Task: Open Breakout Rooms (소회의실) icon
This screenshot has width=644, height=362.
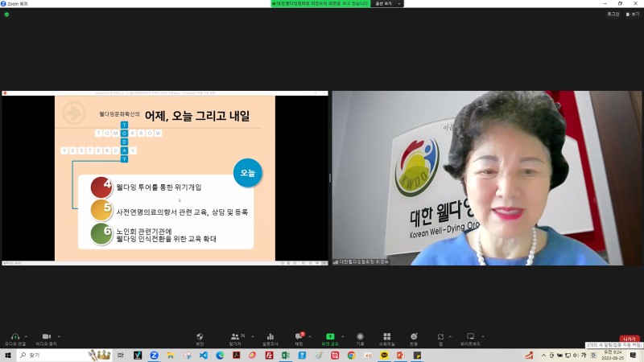Action: (387, 337)
